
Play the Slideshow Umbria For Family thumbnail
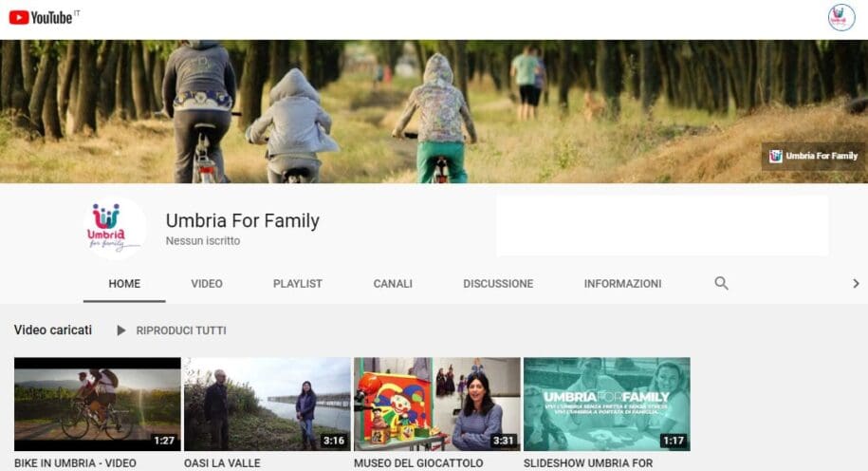coord(607,404)
